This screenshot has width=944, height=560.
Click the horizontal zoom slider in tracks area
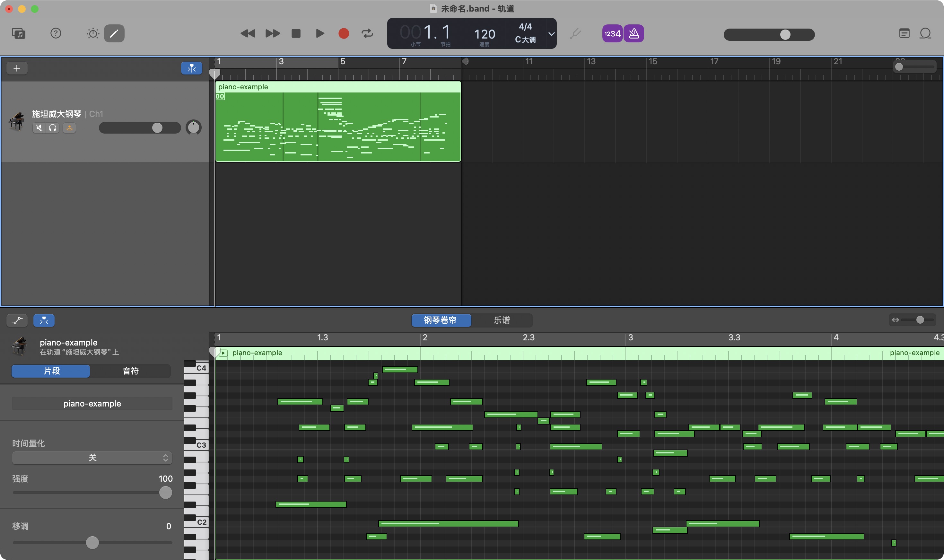pos(914,67)
